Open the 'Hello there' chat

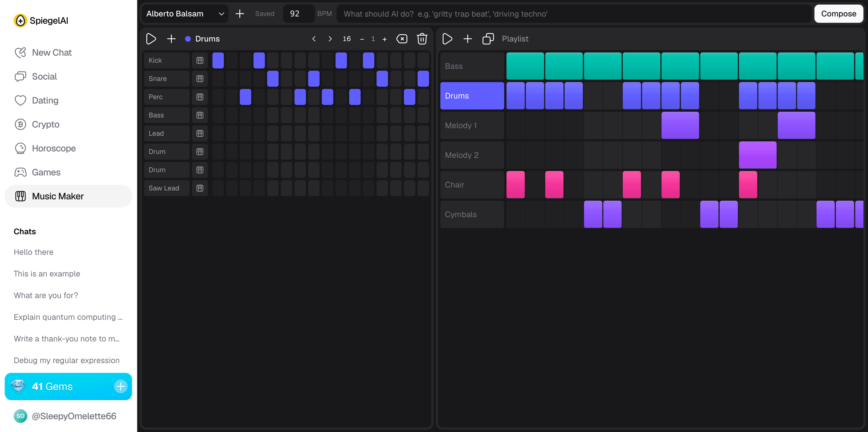(x=34, y=252)
